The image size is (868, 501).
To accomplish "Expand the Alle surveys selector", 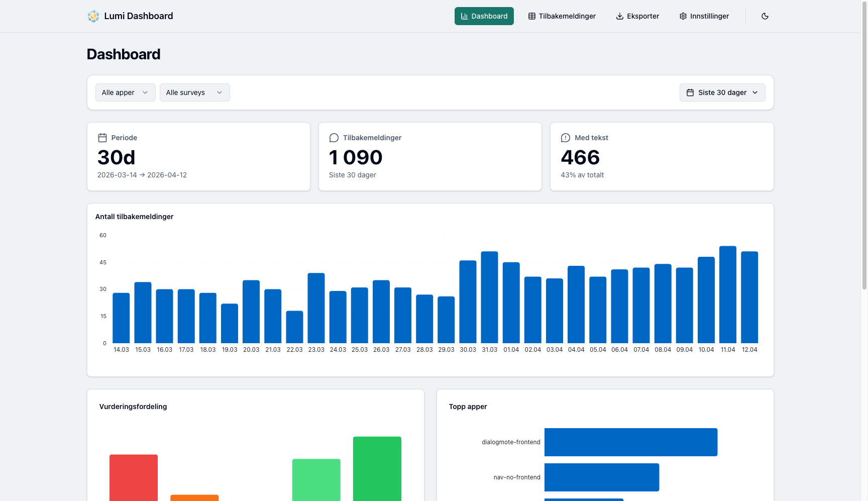I will click(x=194, y=92).
